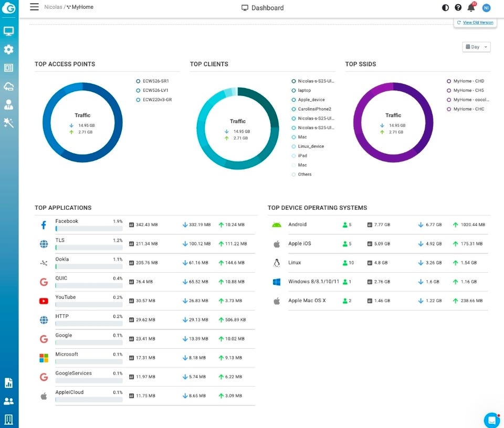
Task: Open the building organization icon in sidebar
Action: 9,419
